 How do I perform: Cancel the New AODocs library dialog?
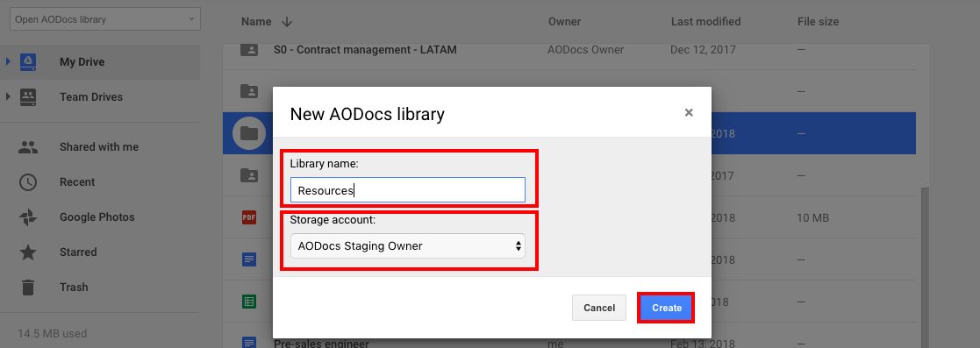pos(598,308)
